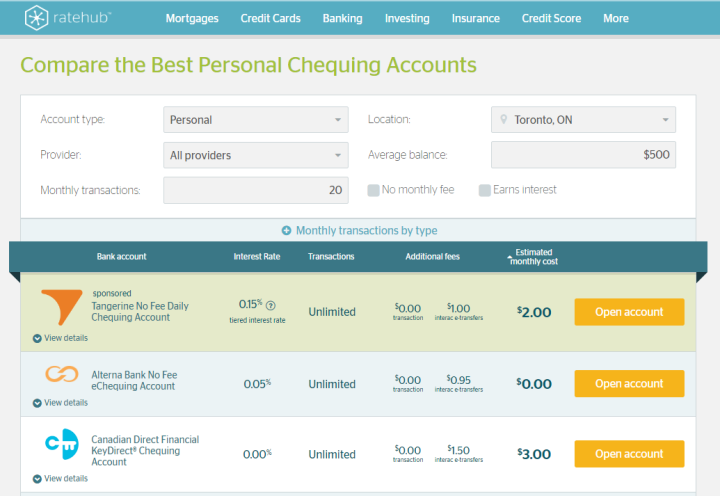Viewport: 720px width, 496px height.
Task: Click the Monthly transactions input field
Action: (x=256, y=190)
